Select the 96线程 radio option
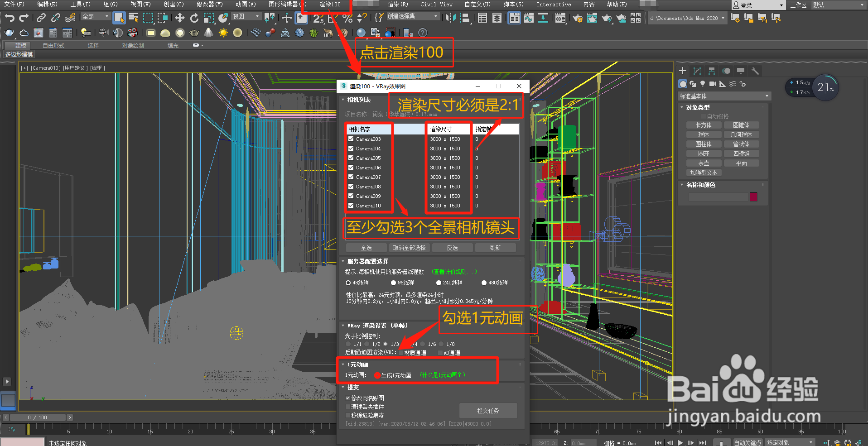 (x=393, y=283)
